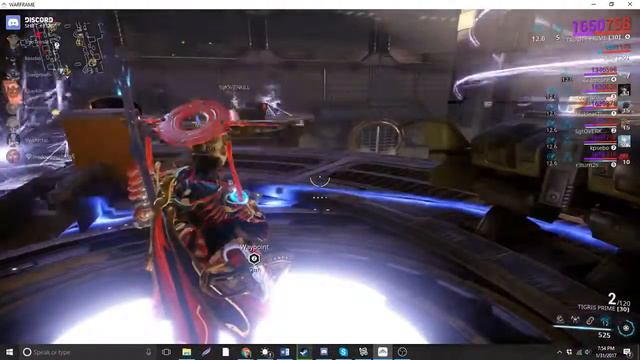Open Microsoft Word from the taskbar
This screenshot has width=640, height=360.
click(x=284, y=352)
